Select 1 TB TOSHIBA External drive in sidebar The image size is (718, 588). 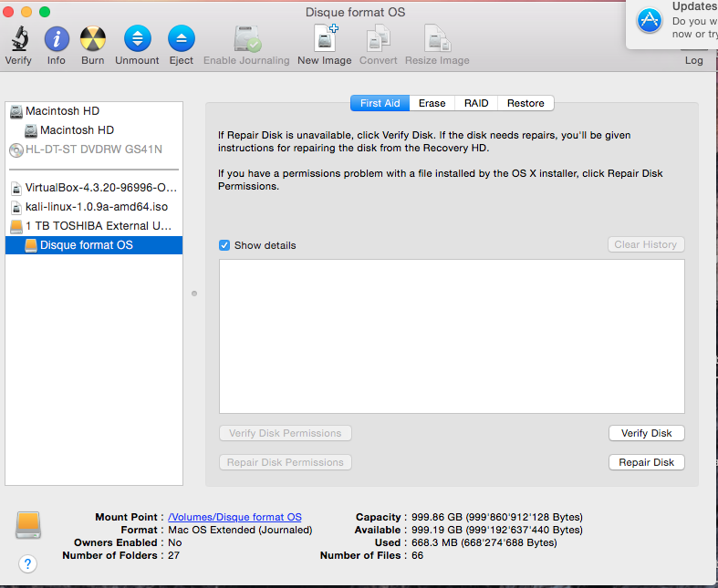[98, 226]
